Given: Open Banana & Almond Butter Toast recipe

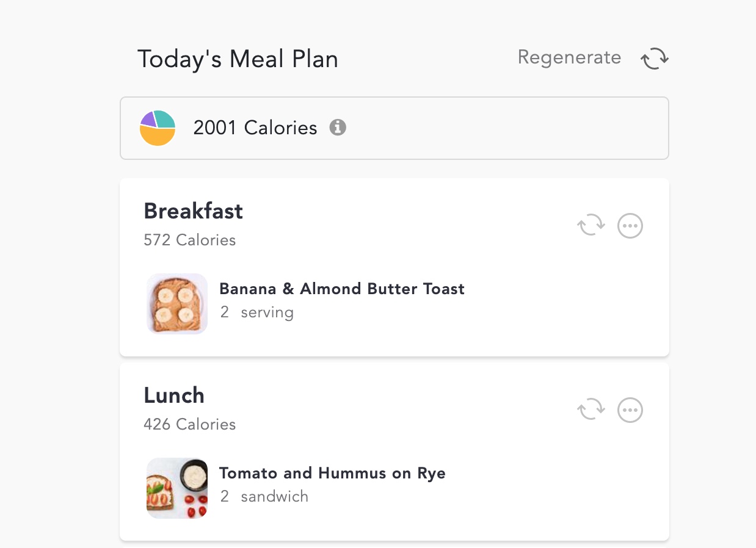Looking at the screenshot, I should (x=342, y=289).
